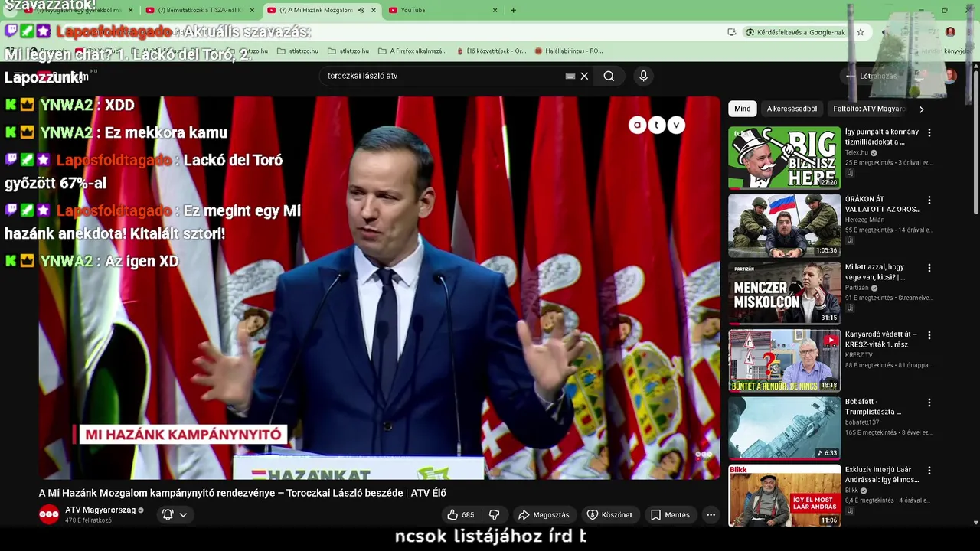Open options for Menczer Miskolcon video

point(929,268)
